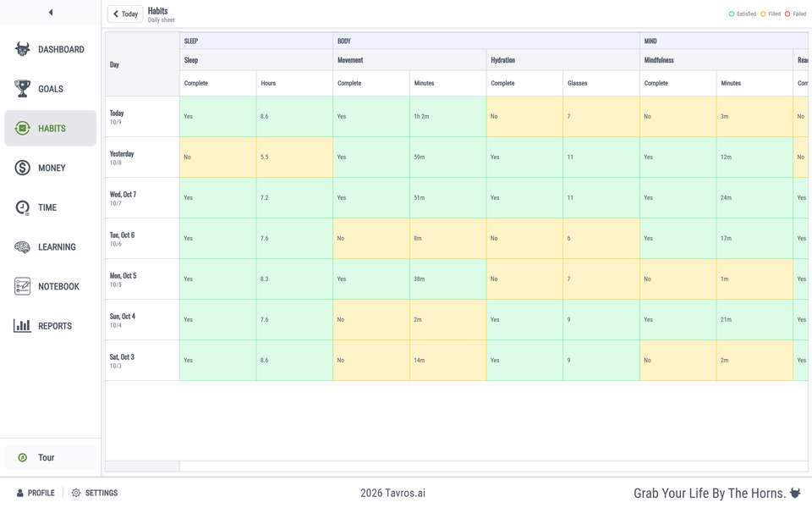
Task: Open the Goals section label
Action: [51, 89]
